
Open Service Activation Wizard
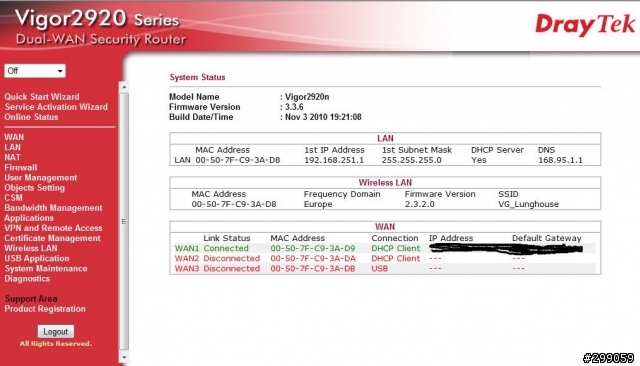click(56, 107)
